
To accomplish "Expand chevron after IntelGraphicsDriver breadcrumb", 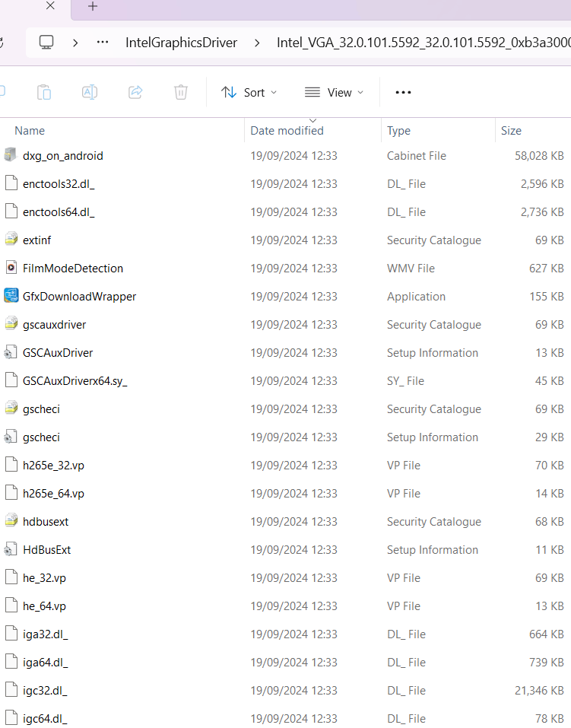I will point(257,43).
